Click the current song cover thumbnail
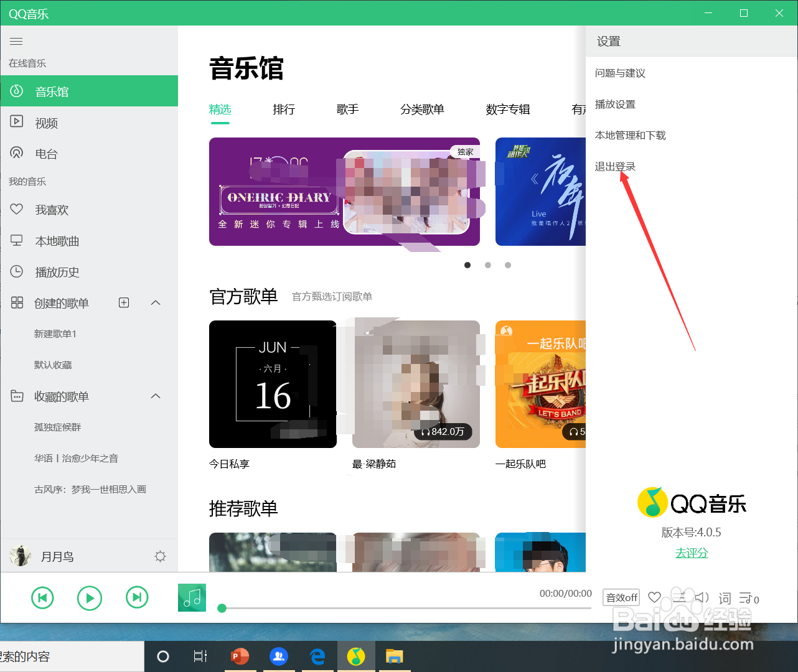Viewport: 798px width, 672px height. point(192,597)
